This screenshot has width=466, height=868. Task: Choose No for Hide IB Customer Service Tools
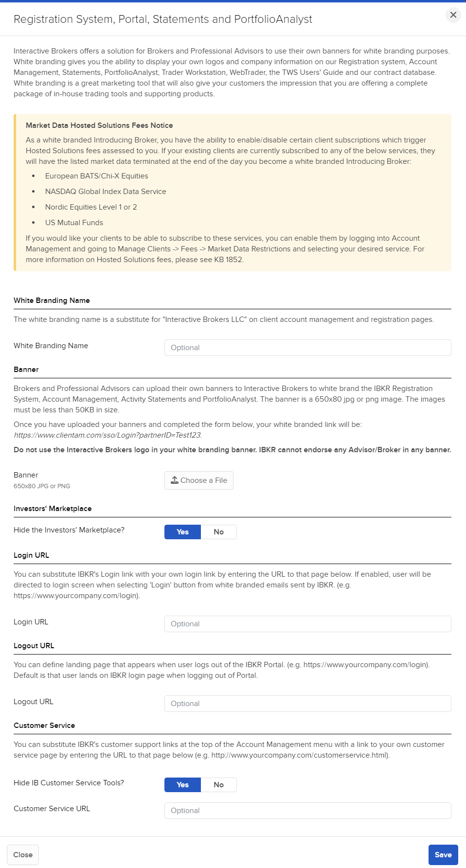pyautogui.click(x=218, y=785)
